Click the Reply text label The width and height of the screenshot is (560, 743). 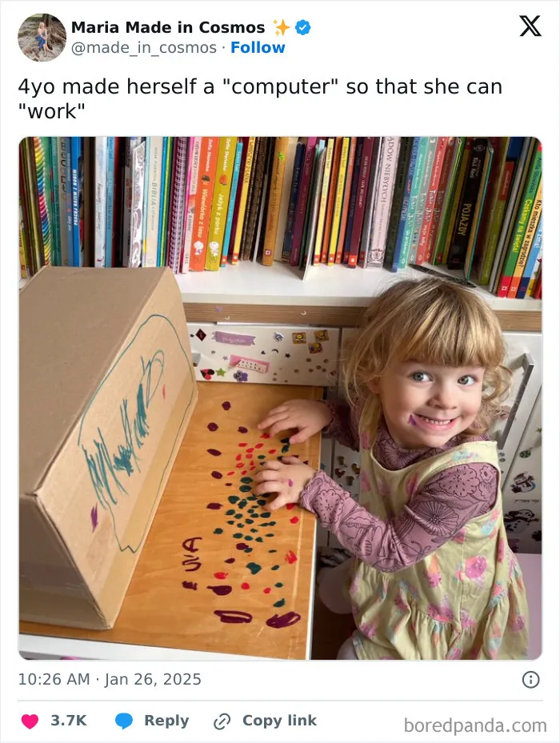166,721
